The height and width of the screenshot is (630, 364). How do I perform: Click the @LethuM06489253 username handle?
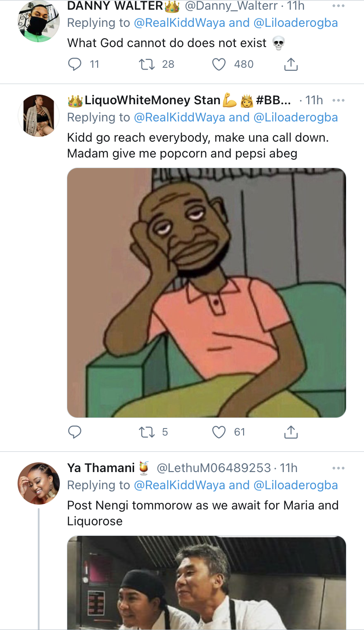(215, 468)
